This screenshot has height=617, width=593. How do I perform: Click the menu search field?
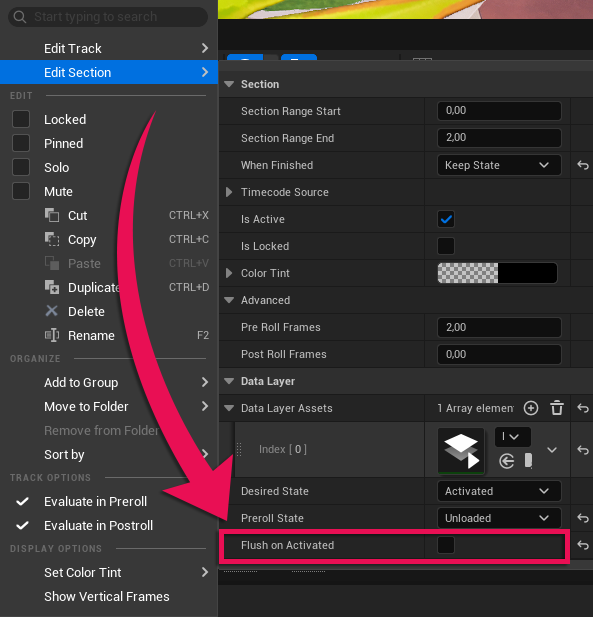click(108, 17)
